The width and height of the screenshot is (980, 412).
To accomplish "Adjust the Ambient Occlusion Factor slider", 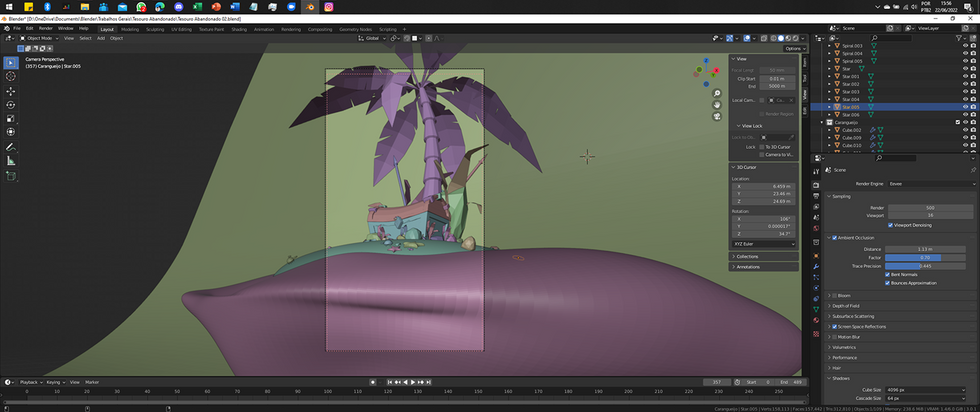I will [x=925, y=258].
